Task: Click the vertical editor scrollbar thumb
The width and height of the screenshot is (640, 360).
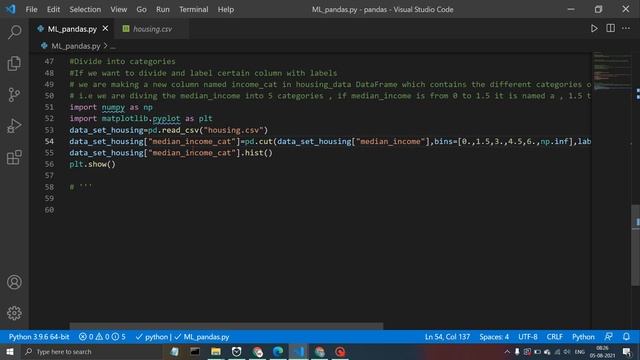Action: tap(635, 245)
